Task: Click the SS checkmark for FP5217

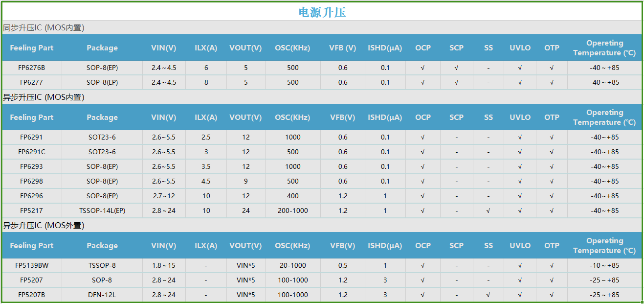Action: pyautogui.click(x=489, y=210)
